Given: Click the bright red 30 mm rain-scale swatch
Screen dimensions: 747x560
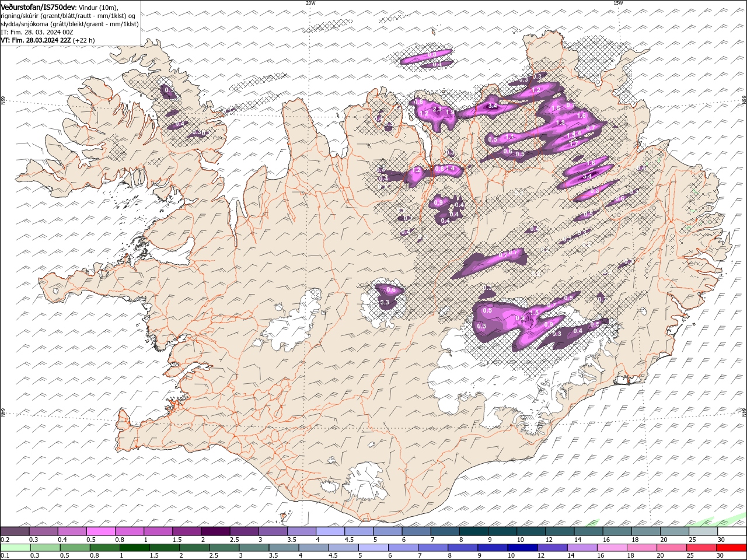Looking at the screenshot, I should pyautogui.click(x=731, y=548).
